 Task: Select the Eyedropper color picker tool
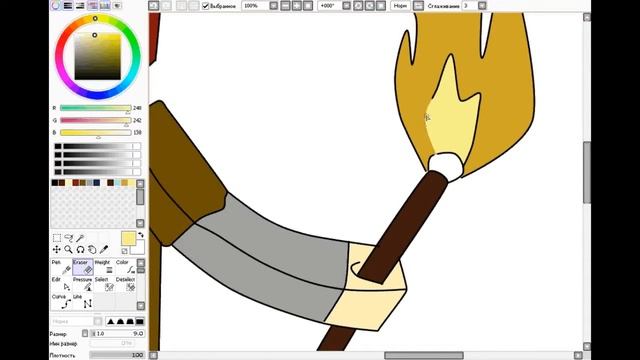coord(104,249)
